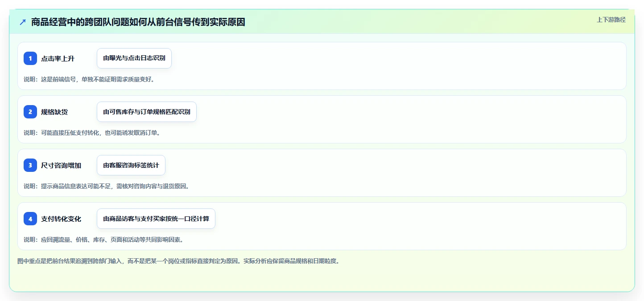Click the note starting 提示商品信息表达可能不足
The image size is (644, 301).
(106, 186)
